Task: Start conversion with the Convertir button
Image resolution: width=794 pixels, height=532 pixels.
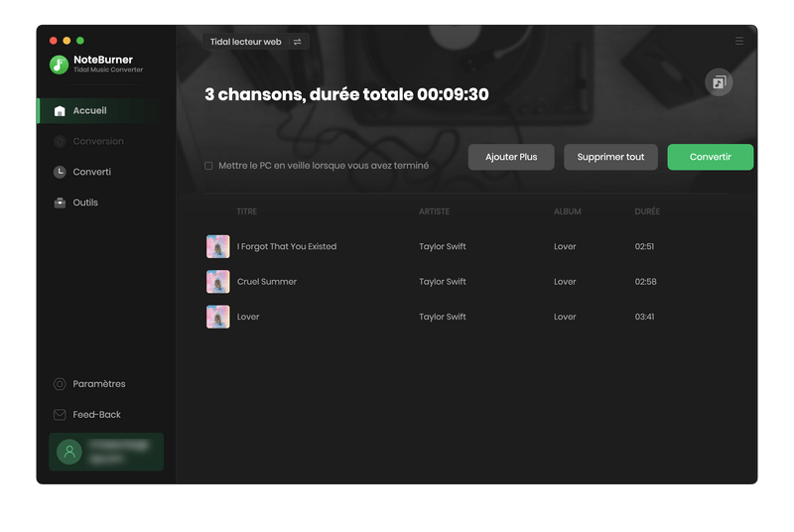Action: (710, 157)
